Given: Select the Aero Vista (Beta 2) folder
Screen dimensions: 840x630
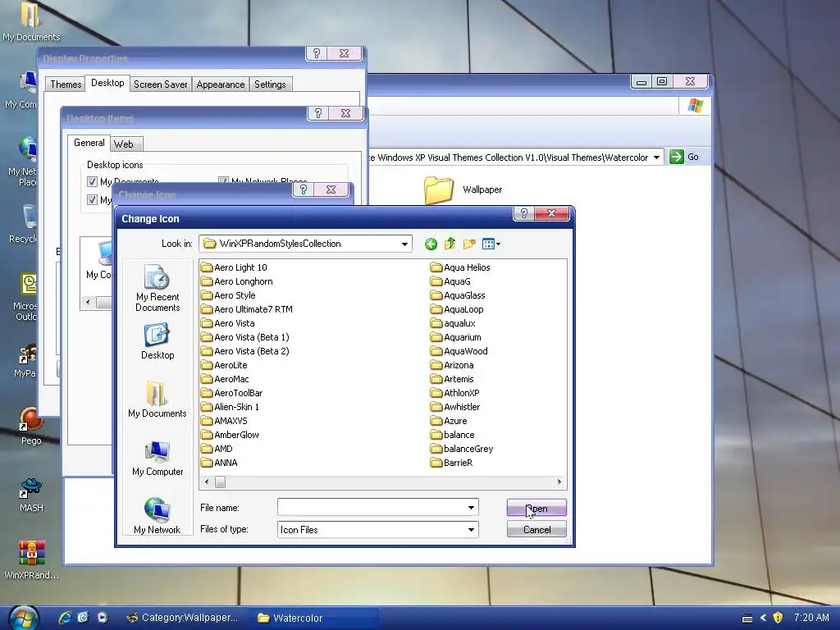Looking at the screenshot, I should point(245,351).
